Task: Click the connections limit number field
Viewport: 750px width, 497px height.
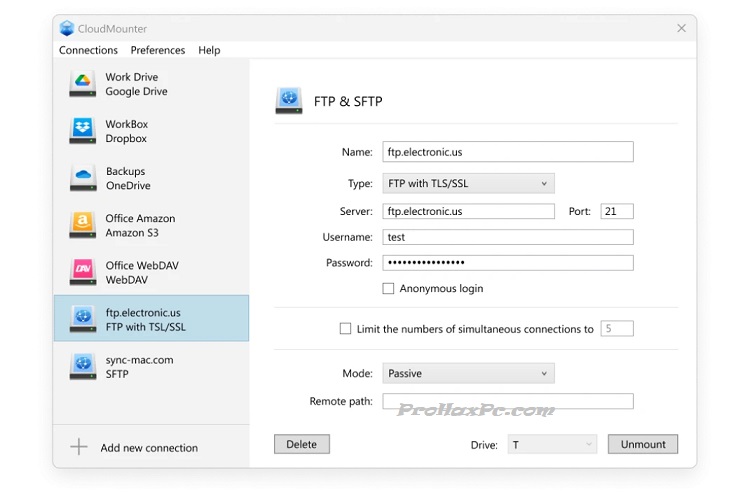Action: [617, 328]
